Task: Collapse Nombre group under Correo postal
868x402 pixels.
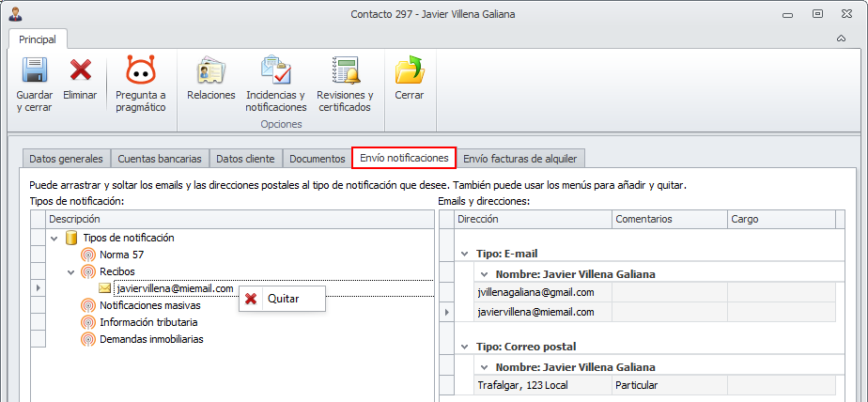Action: click(x=484, y=367)
